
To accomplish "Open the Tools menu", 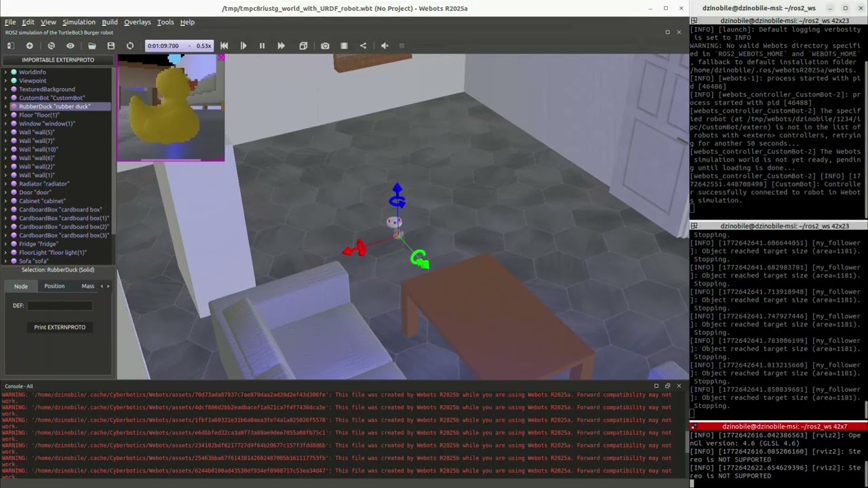I will (165, 22).
